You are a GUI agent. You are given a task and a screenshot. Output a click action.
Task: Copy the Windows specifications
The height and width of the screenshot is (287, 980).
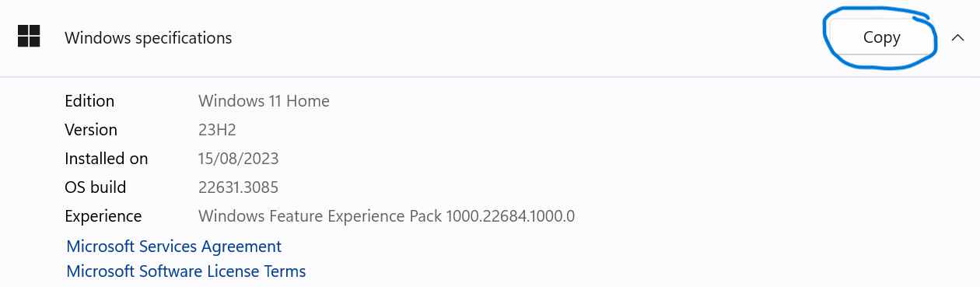point(881,37)
